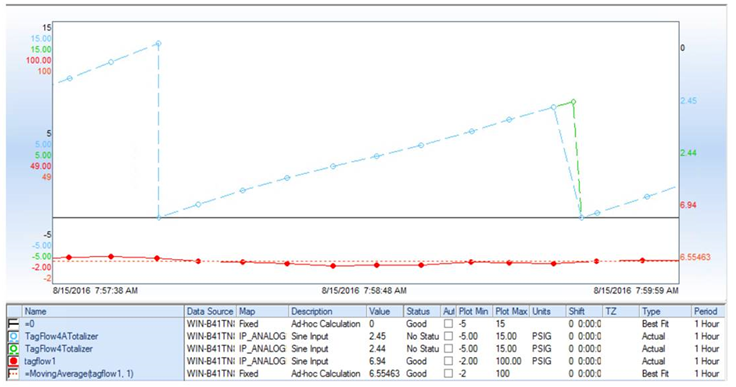Click the tagflow1 red legend icon

click(14, 361)
